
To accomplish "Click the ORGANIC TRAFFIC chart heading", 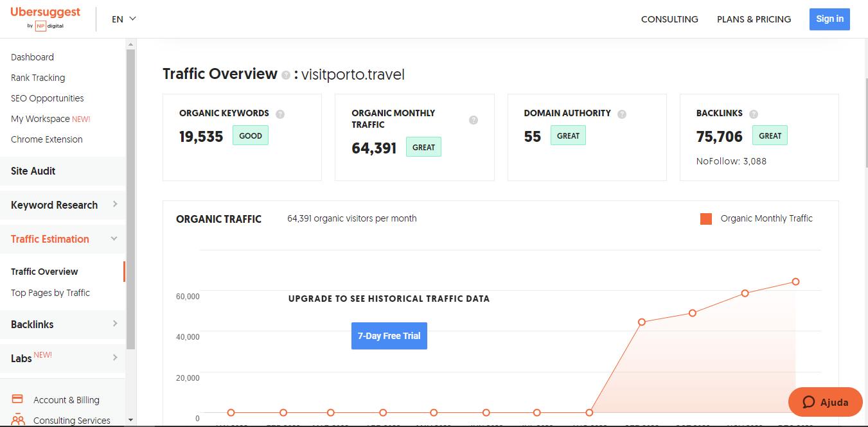I will (218, 219).
